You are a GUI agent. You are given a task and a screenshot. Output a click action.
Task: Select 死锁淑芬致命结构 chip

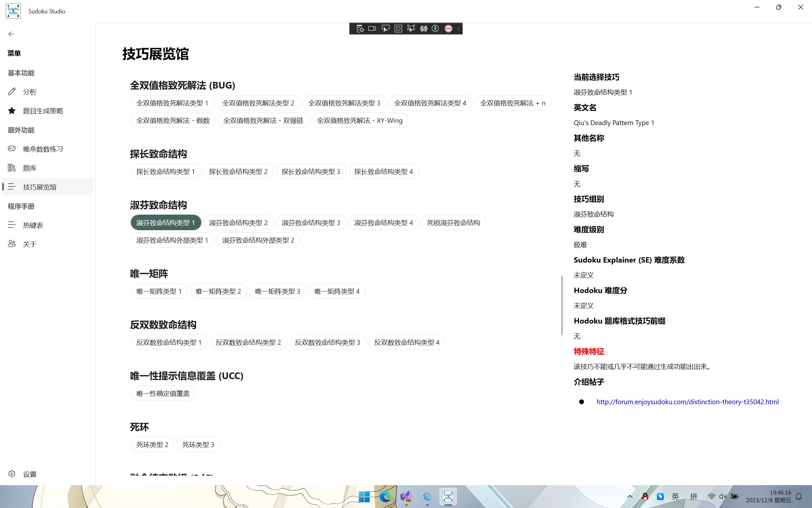pos(454,223)
